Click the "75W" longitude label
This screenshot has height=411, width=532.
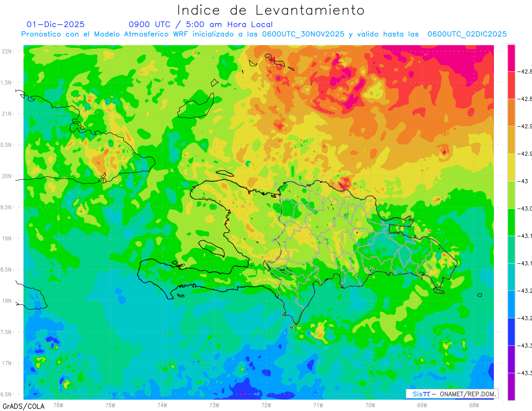coord(110,405)
